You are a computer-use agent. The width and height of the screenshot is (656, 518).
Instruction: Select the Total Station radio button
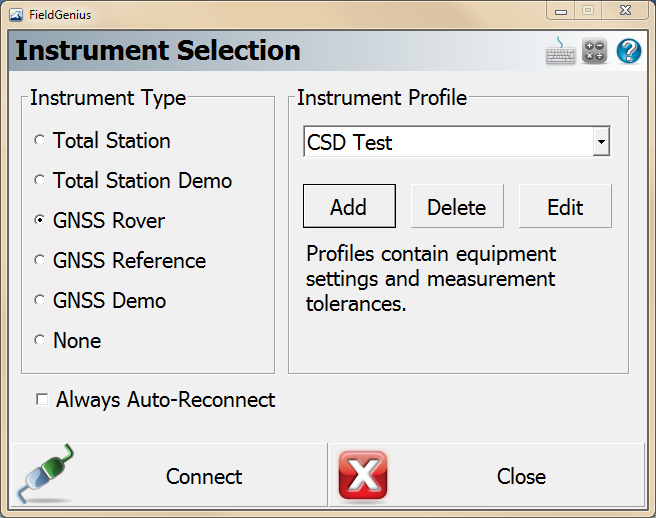pos(40,141)
